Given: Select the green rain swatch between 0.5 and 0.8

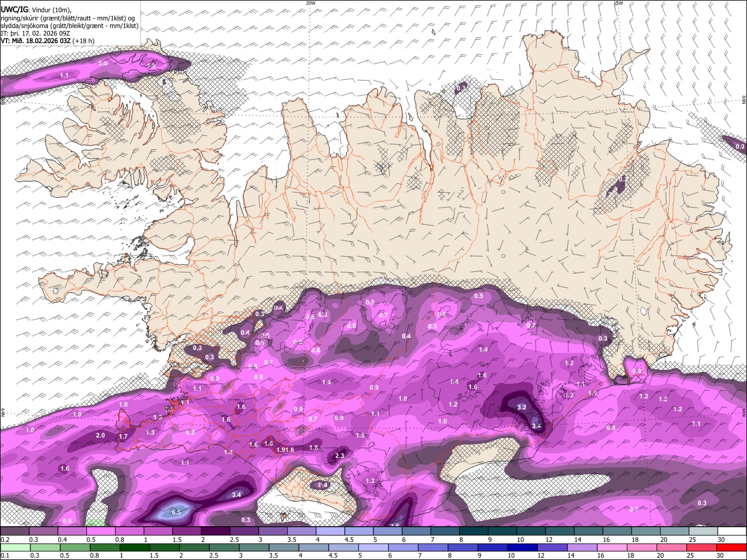Looking at the screenshot, I should (x=75, y=547).
